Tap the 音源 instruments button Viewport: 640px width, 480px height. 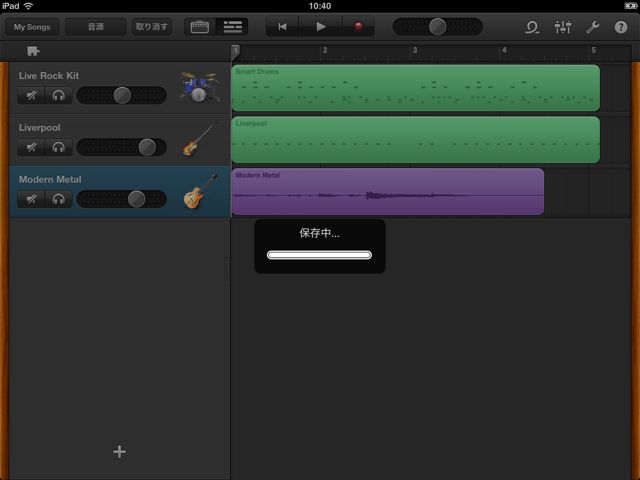[96, 27]
